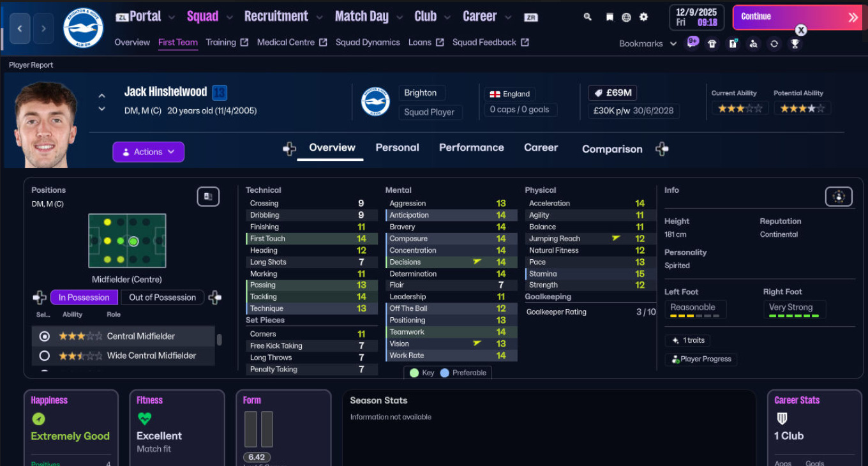This screenshot has height=466, width=868.
Task: Open the messages inbox bubble icon
Action: 692,43
